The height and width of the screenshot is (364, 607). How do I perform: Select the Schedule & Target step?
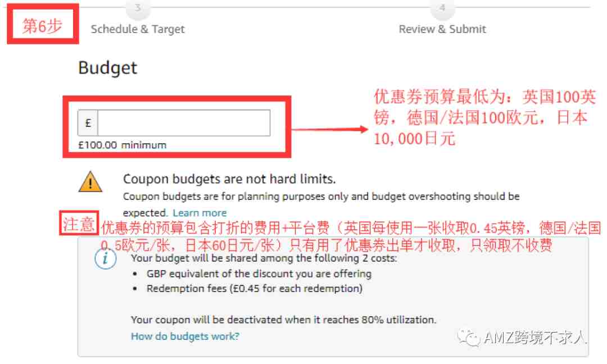[x=138, y=29]
